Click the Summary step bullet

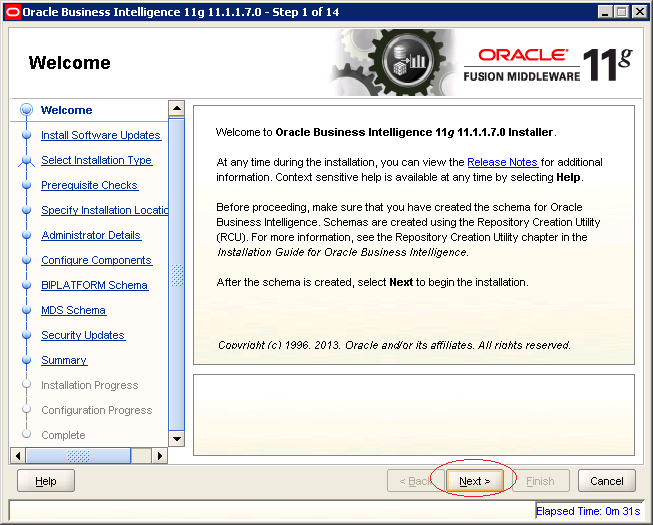26,360
